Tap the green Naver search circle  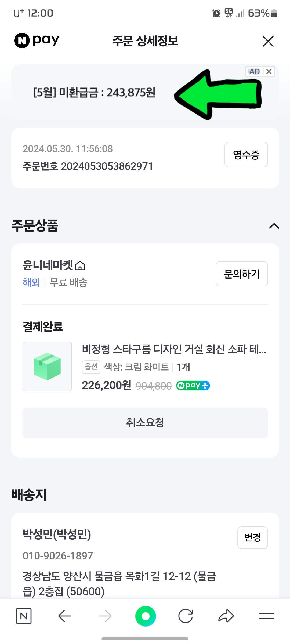tap(146, 616)
